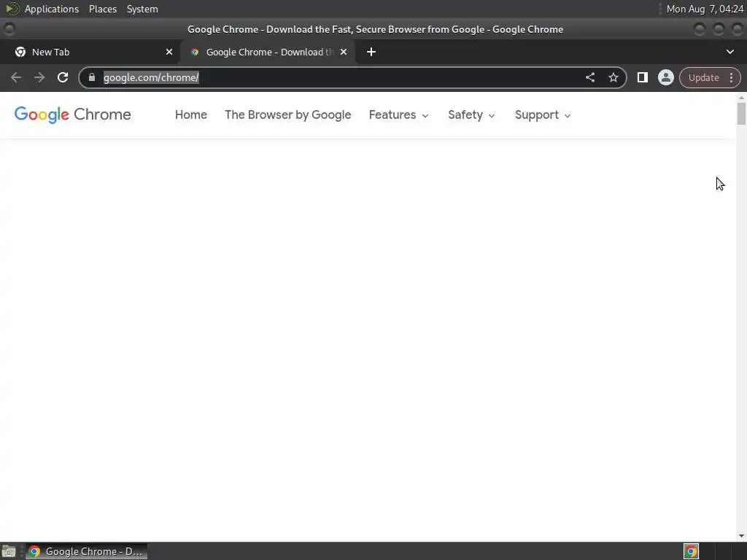Reload the current page
The width and height of the screenshot is (747, 560).
[63, 77]
